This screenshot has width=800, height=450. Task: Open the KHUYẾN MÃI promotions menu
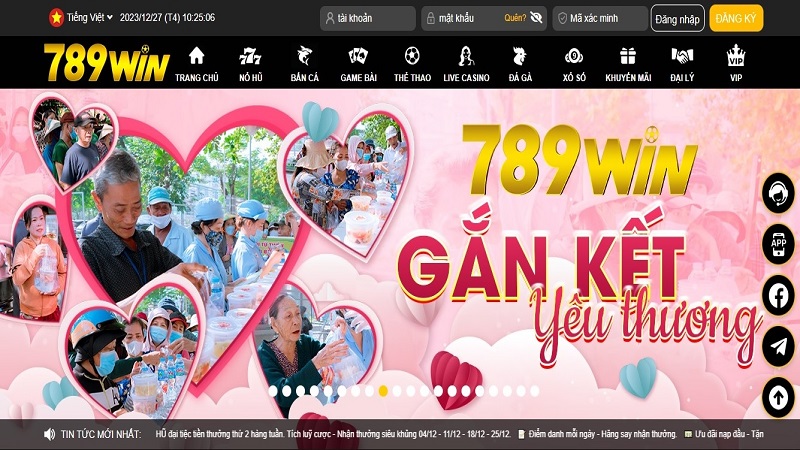pyautogui.click(x=628, y=64)
